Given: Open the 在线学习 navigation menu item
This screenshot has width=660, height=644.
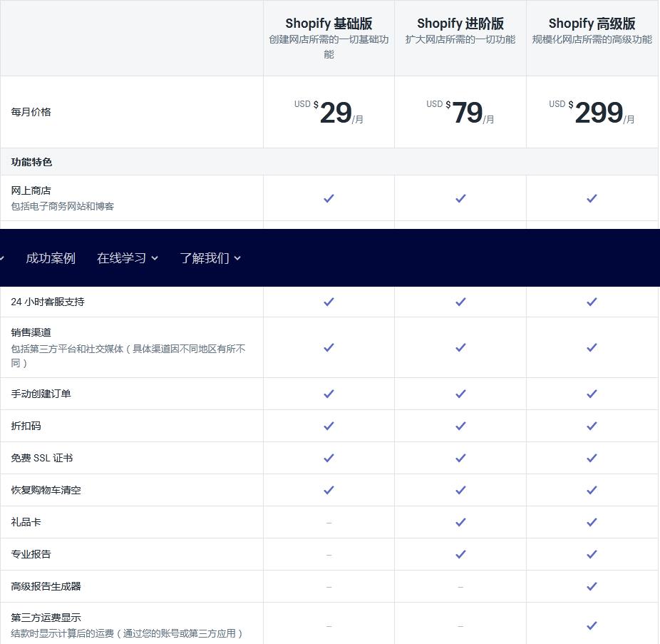Looking at the screenshot, I should point(127,258).
